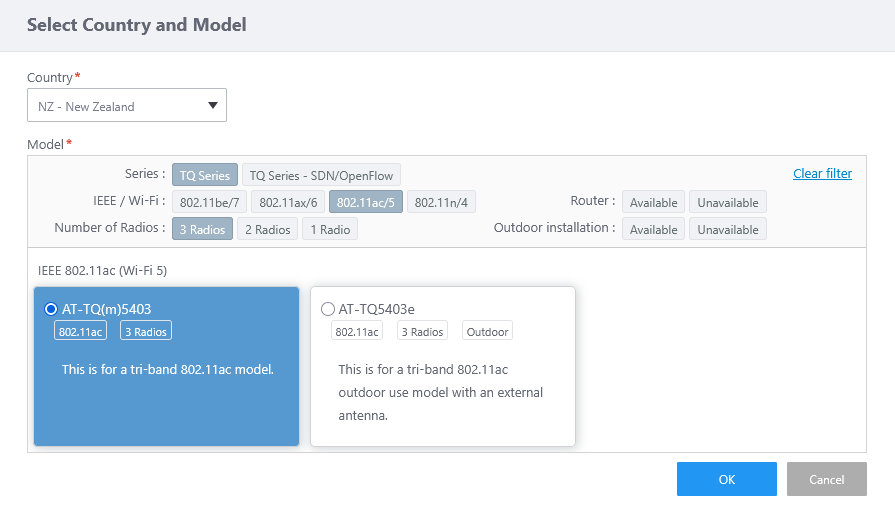Filter by 1 Radio
This screenshot has width=895, height=517.
(x=330, y=229)
